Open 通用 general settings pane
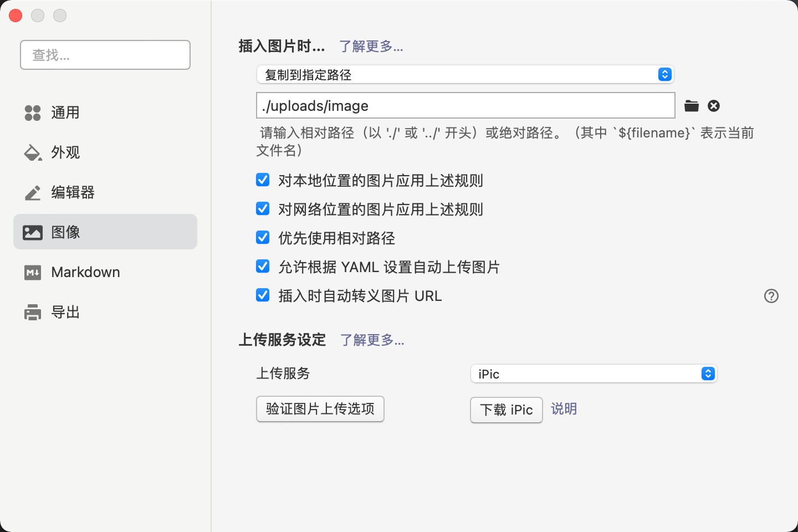The height and width of the screenshot is (532, 798). pos(65,112)
